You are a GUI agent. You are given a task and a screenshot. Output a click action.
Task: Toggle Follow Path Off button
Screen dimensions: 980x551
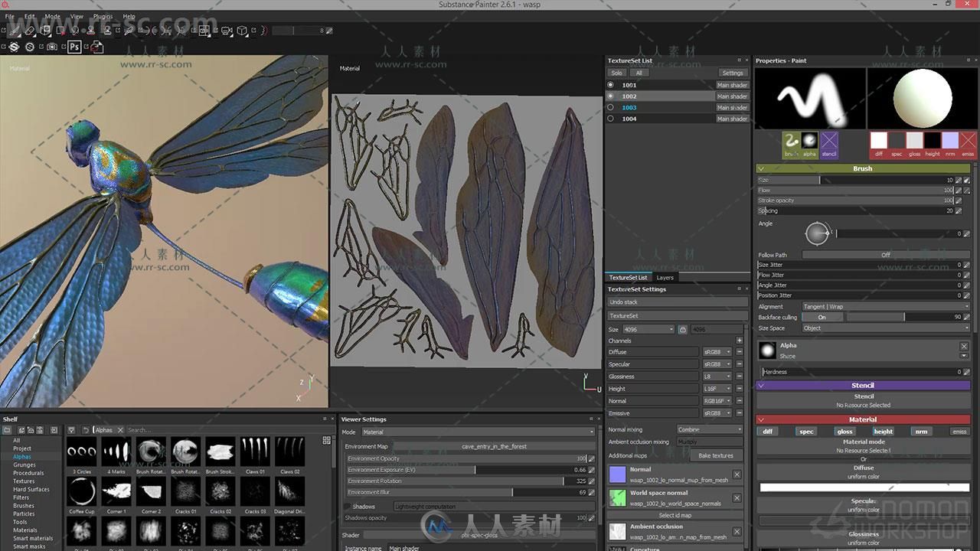tap(885, 255)
